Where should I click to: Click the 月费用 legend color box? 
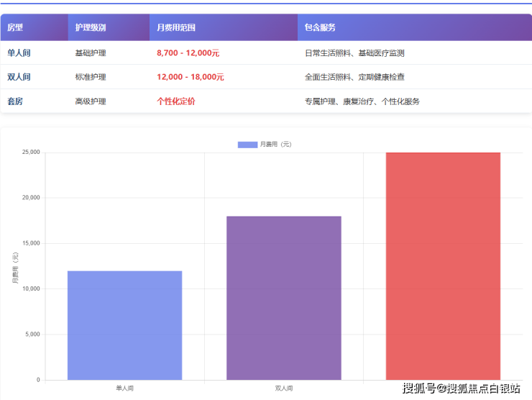click(x=247, y=145)
